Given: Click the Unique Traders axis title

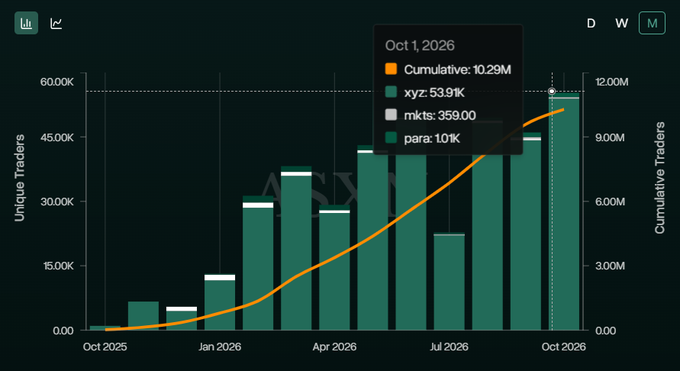Looking at the screenshot, I should 20,178.
